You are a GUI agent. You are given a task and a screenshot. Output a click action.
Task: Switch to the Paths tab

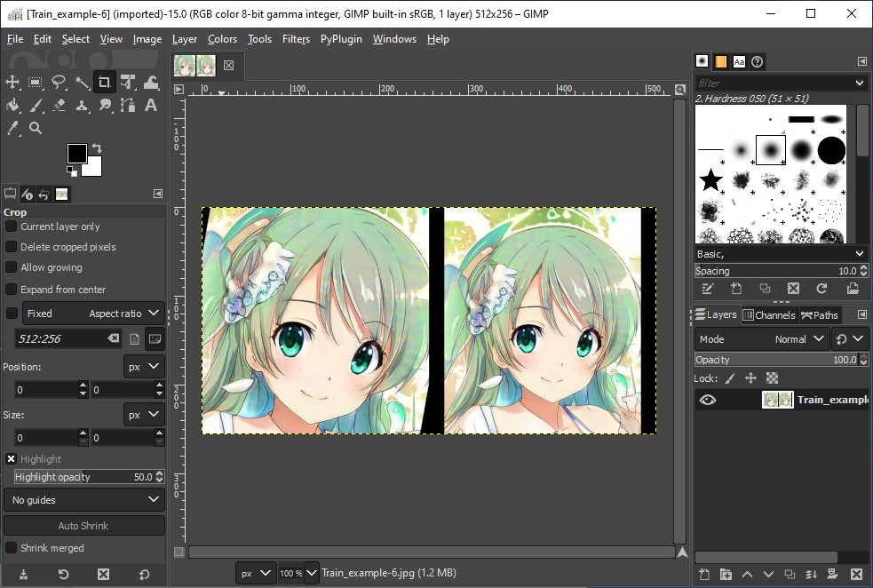click(820, 315)
